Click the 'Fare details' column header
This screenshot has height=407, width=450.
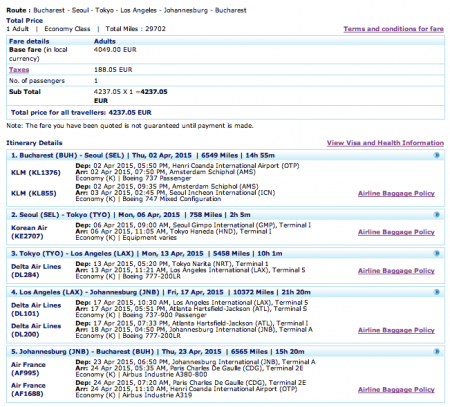29,41
